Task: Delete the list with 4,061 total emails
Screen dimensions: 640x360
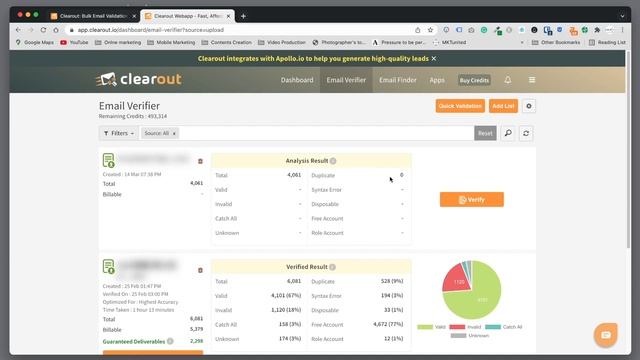Action: [x=200, y=161]
